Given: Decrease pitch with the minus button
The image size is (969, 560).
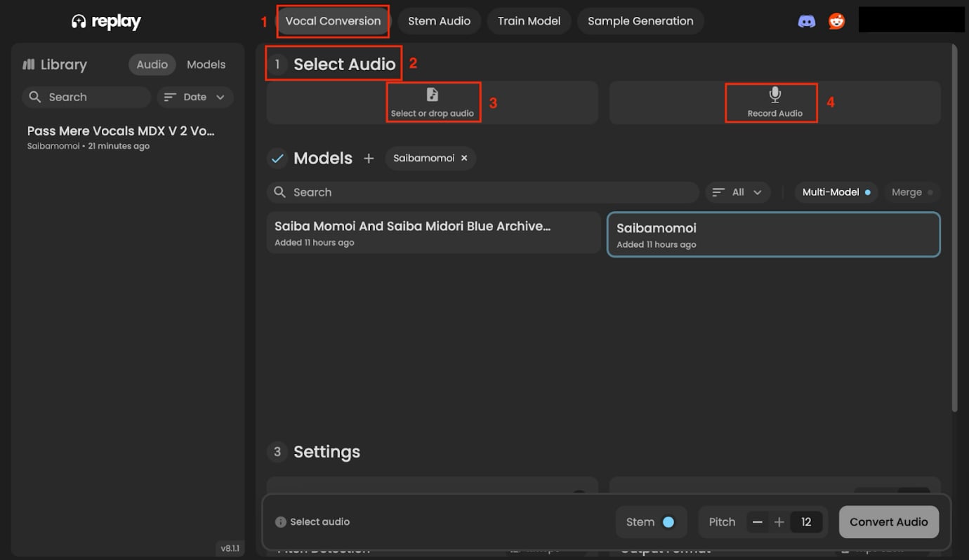Looking at the screenshot, I should [x=758, y=522].
